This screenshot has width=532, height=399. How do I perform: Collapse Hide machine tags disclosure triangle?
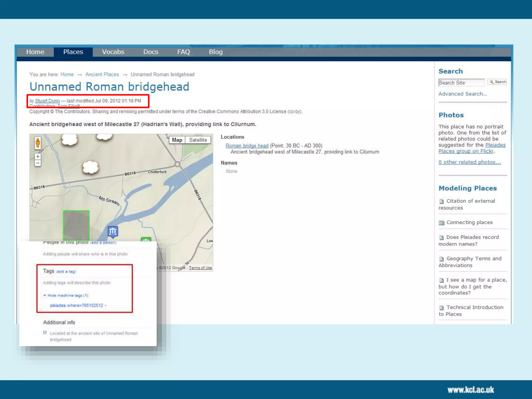pyautogui.click(x=45, y=295)
